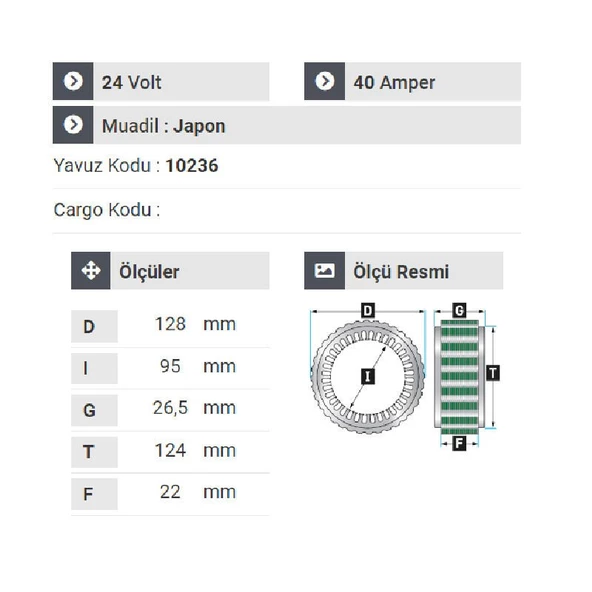The width and height of the screenshot is (592, 592).
Task: Click the T label beside the side view
Action: pyautogui.click(x=493, y=373)
